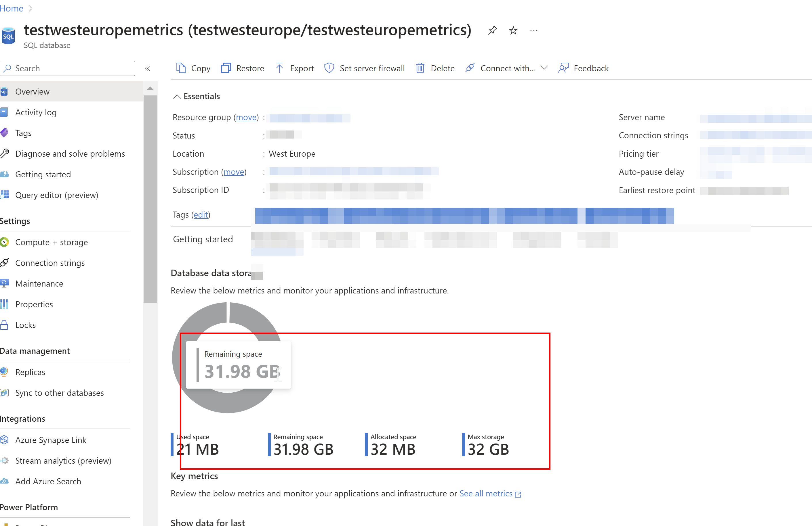The height and width of the screenshot is (526, 812).
Task: Open Query editor (preview) menu item
Action: point(57,195)
